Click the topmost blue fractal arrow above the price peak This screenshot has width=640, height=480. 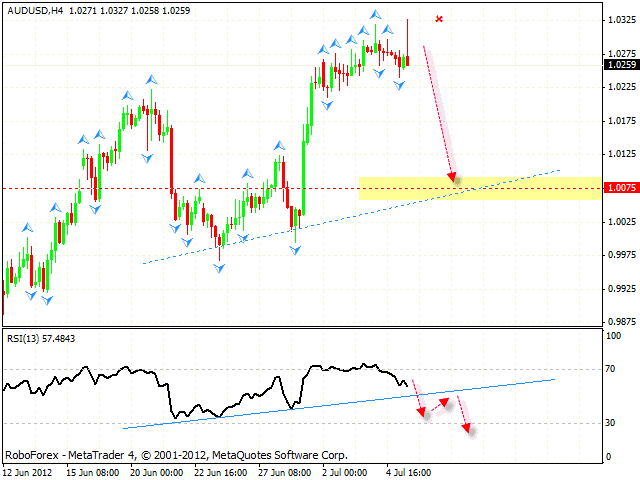pyautogui.click(x=375, y=15)
